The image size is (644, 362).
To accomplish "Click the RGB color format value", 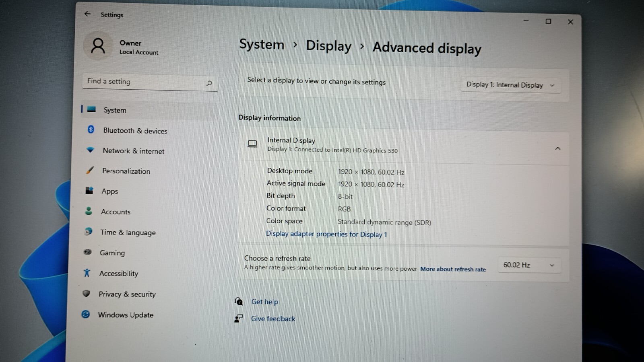I will [344, 209].
